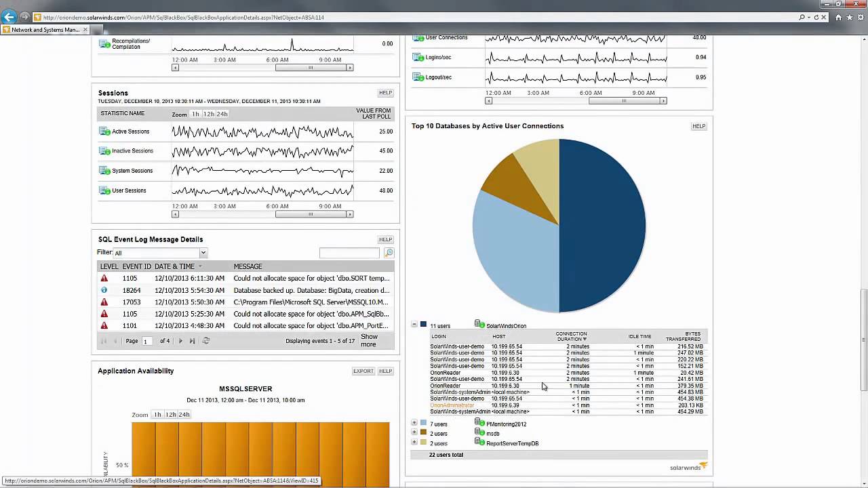Click the Inactive Sessions statistic icon
Screen dimensions: 868x488
(x=104, y=151)
